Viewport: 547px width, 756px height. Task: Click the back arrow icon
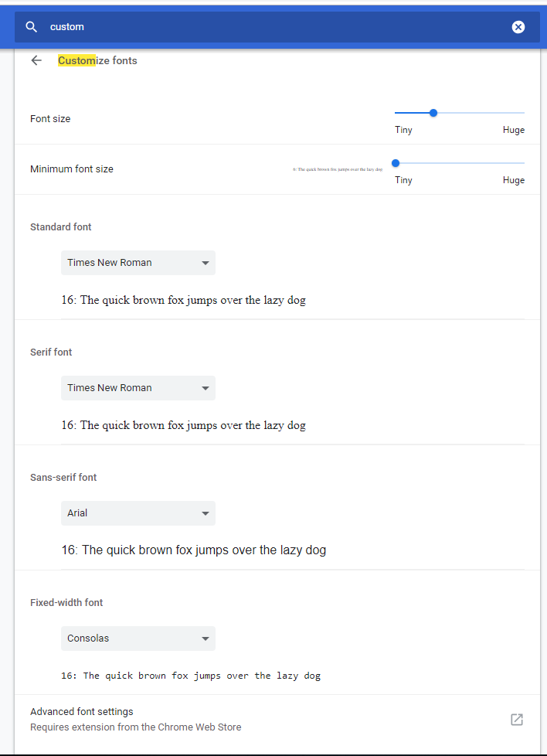[36, 60]
